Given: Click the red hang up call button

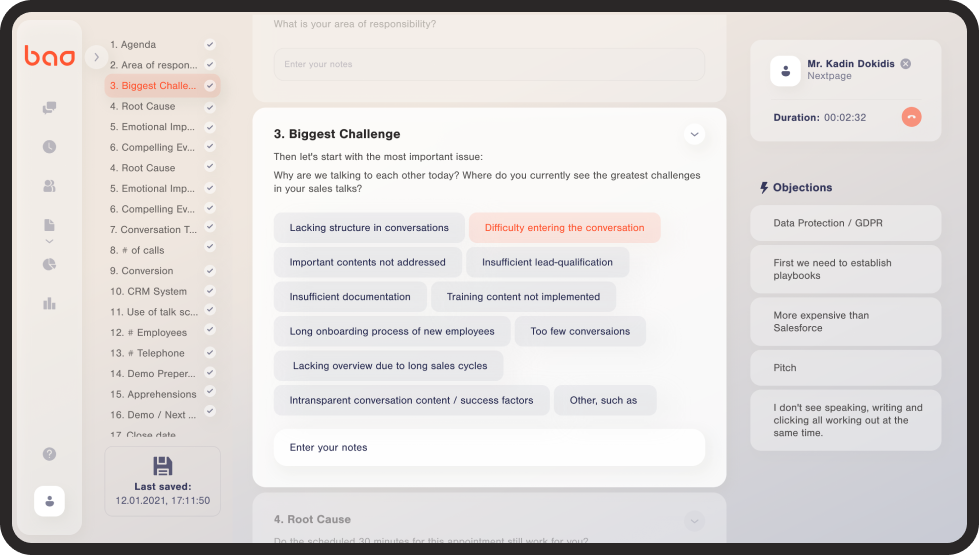Looking at the screenshot, I should 911,117.
